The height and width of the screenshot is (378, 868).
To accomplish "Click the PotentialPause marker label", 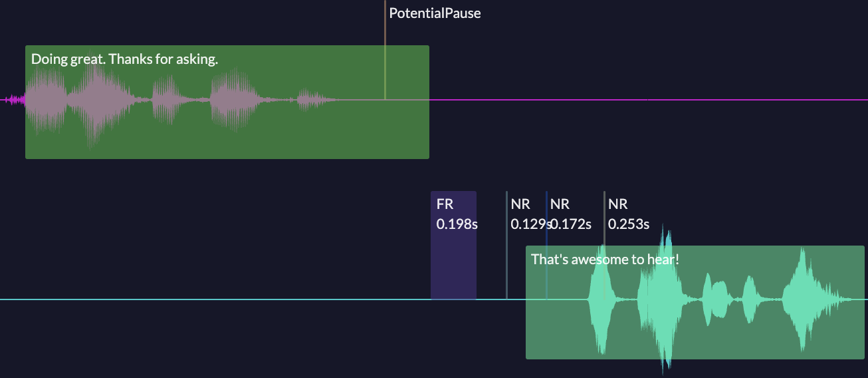I will [x=435, y=13].
